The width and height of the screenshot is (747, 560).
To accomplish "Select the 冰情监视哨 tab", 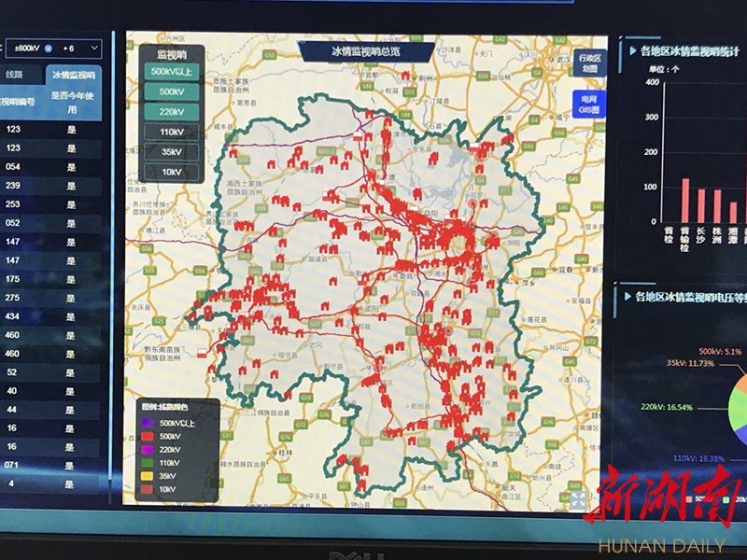I will click(73, 75).
